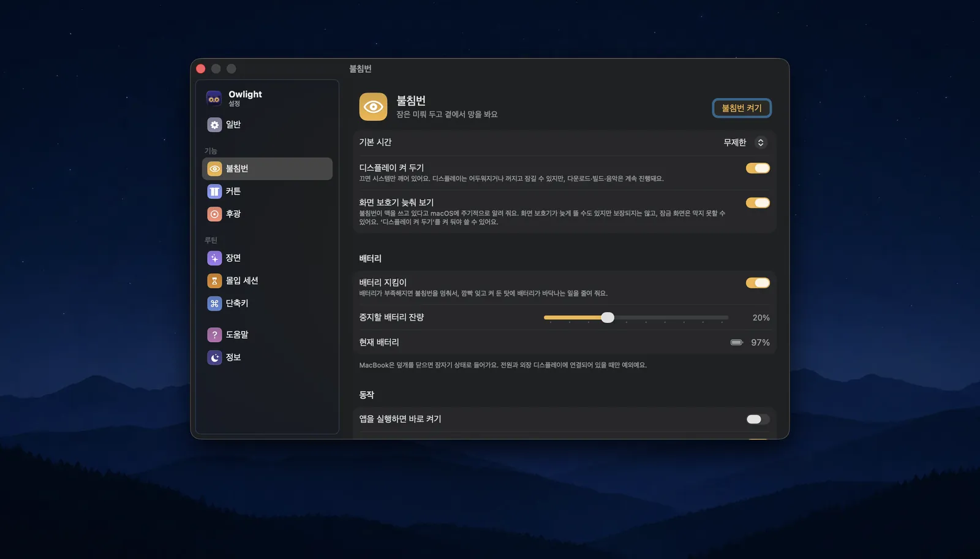Click the MacBook lid sleep note text
Viewport: 980px width, 559px height.
pyautogui.click(x=502, y=365)
